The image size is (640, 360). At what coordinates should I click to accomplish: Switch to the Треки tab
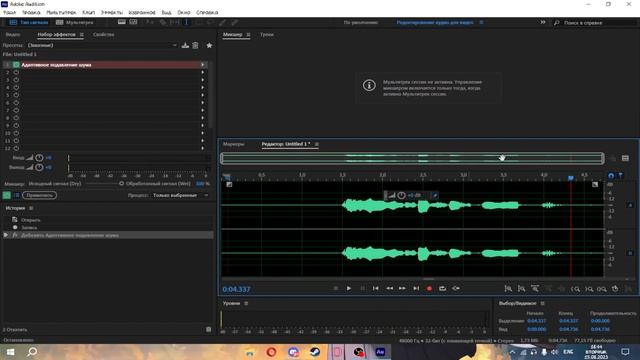point(267,35)
